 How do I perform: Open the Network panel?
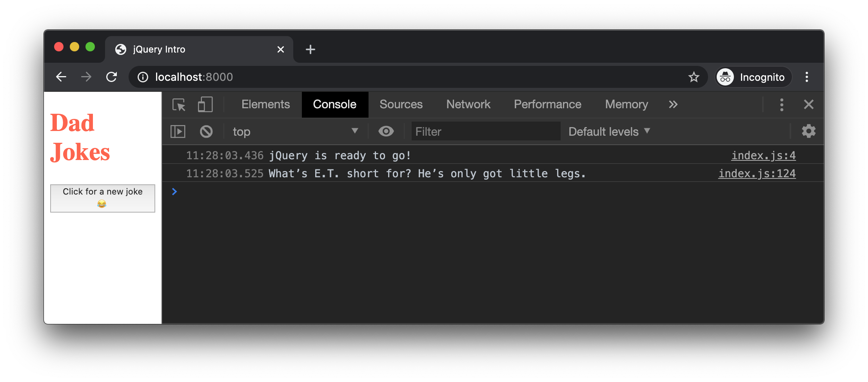(468, 104)
